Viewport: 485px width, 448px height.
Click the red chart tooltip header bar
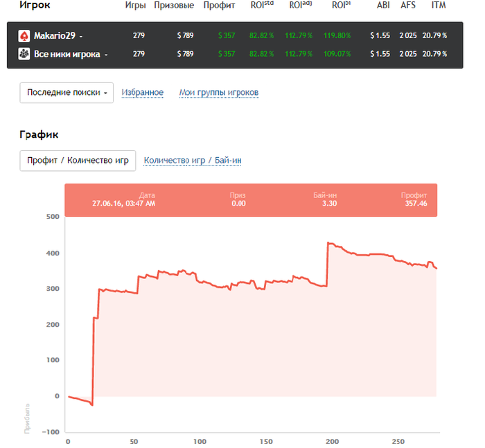pyautogui.click(x=251, y=200)
